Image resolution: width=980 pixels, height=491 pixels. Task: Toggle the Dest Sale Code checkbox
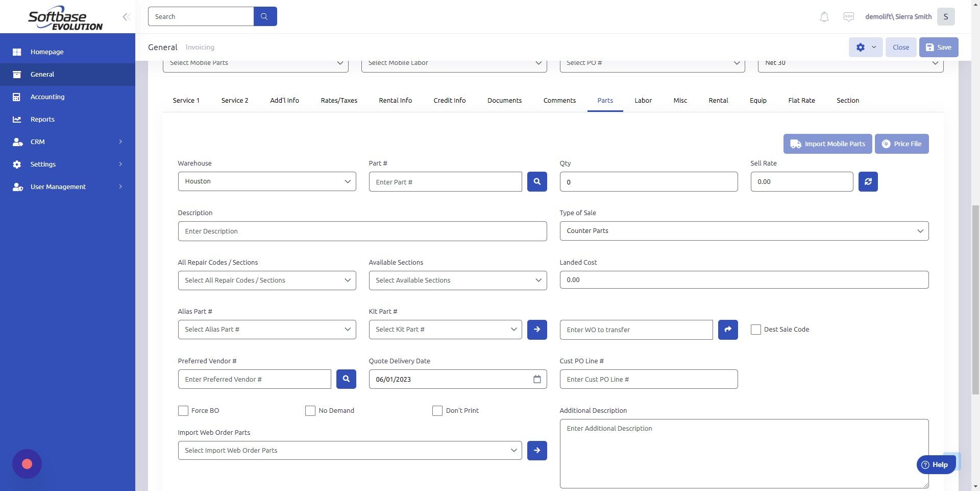[x=756, y=330]
